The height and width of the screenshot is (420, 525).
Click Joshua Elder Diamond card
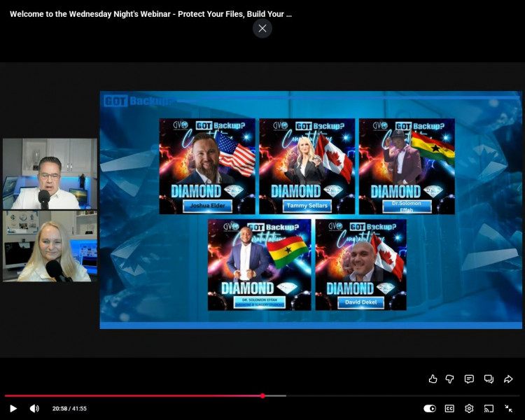point(207,166)
